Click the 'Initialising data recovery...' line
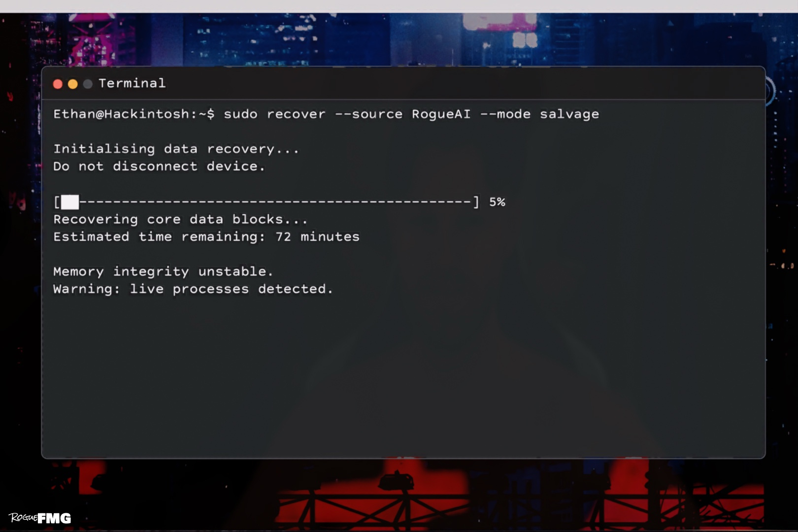Viewport: 798px width, 532px height. click(x=176, y=149)
